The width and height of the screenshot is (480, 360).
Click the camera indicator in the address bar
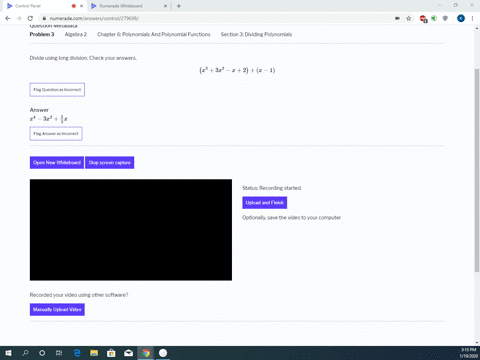397,18
